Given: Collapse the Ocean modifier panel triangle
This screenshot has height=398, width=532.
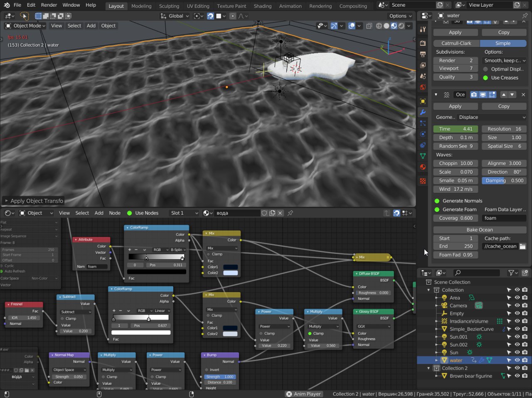Looking at the screenshot, I should pos(436,95).
